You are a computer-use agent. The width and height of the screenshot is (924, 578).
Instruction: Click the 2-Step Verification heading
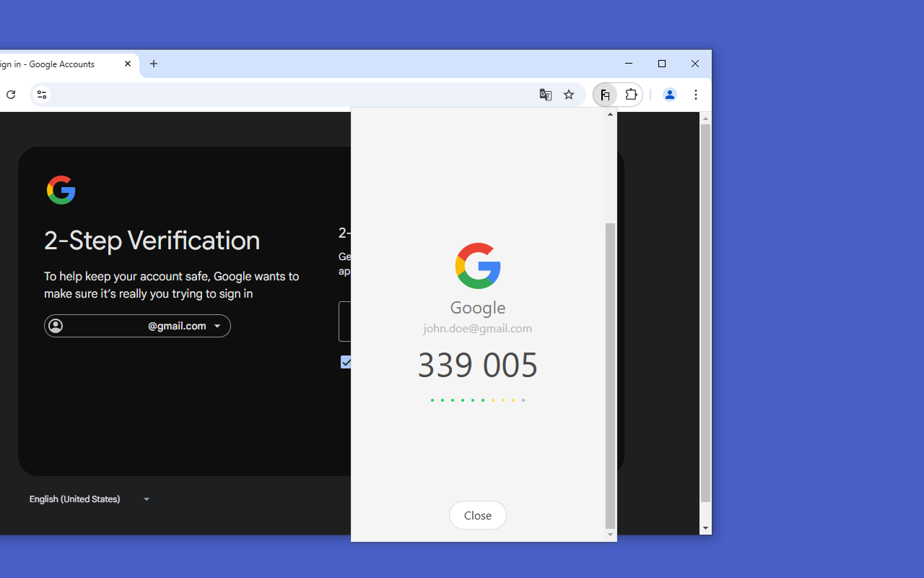coord(152,241)
